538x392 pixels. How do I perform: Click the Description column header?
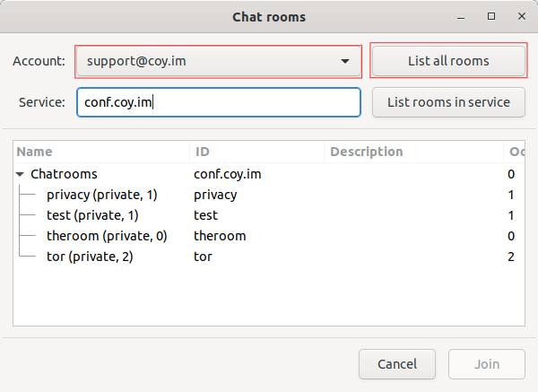point(412,152)
